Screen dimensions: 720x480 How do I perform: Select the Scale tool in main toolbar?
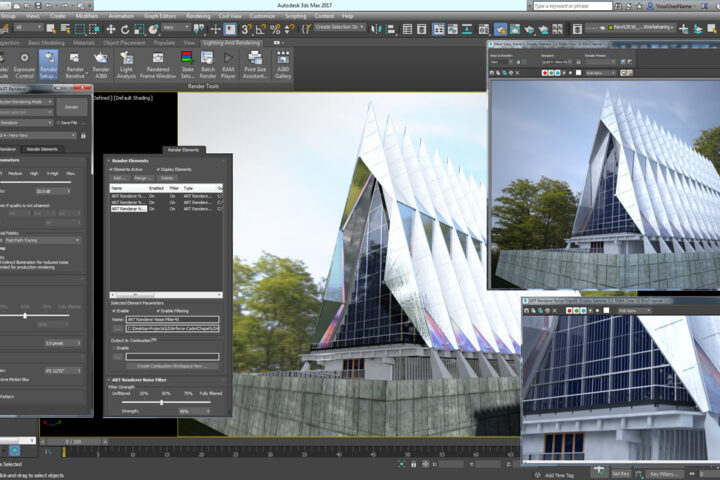click(139, 29)
